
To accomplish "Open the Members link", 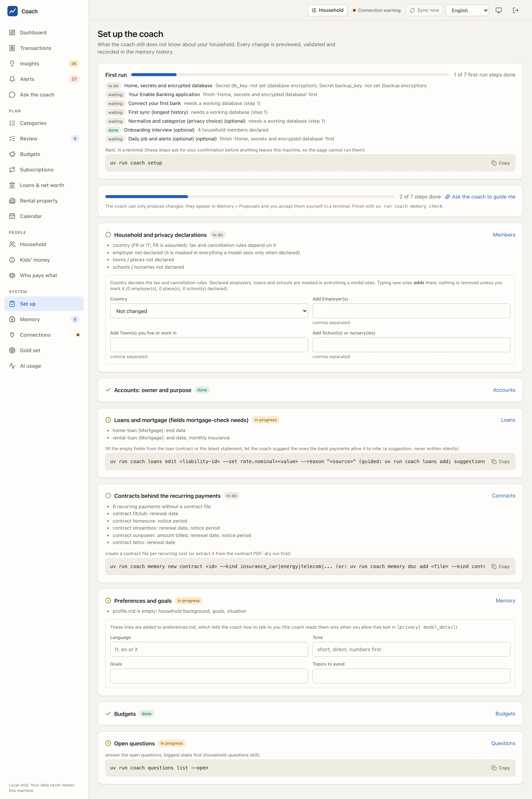I will click(504, 234).
